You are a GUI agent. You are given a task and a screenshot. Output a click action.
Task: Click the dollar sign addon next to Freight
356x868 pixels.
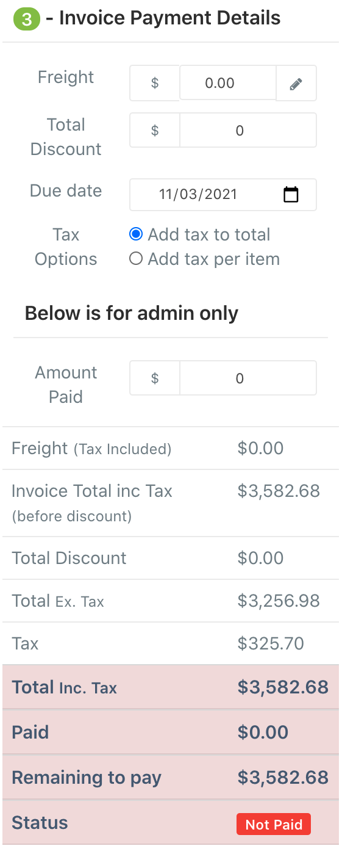pyautogui.click(x=155, y=83)
